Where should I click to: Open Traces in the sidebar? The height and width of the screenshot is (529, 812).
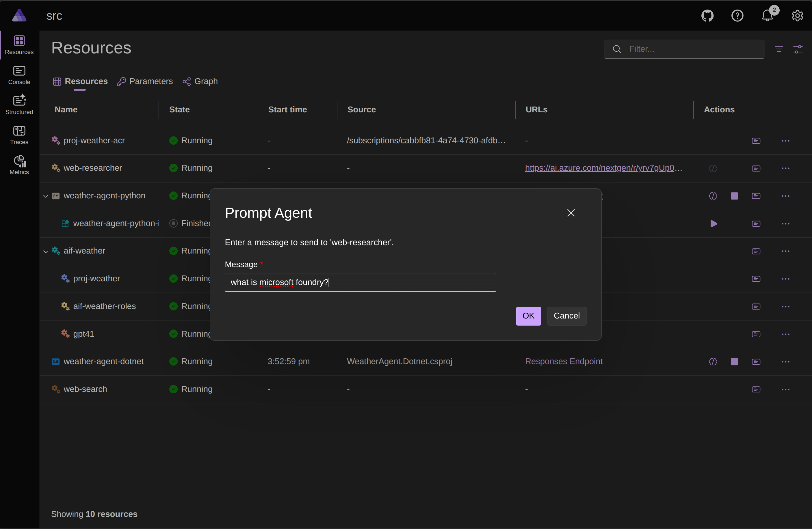coord(19,135)
